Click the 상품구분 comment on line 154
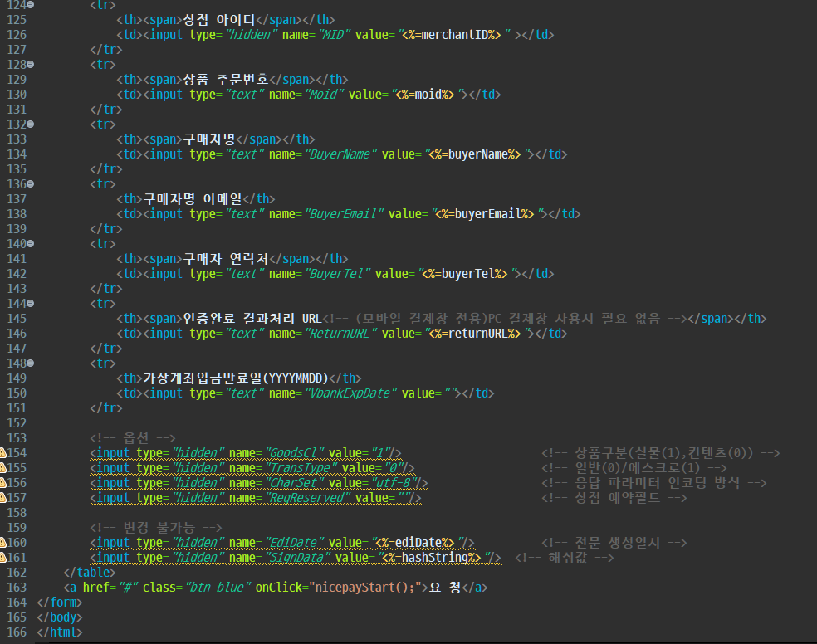The image size is (817, 644). 661,453
